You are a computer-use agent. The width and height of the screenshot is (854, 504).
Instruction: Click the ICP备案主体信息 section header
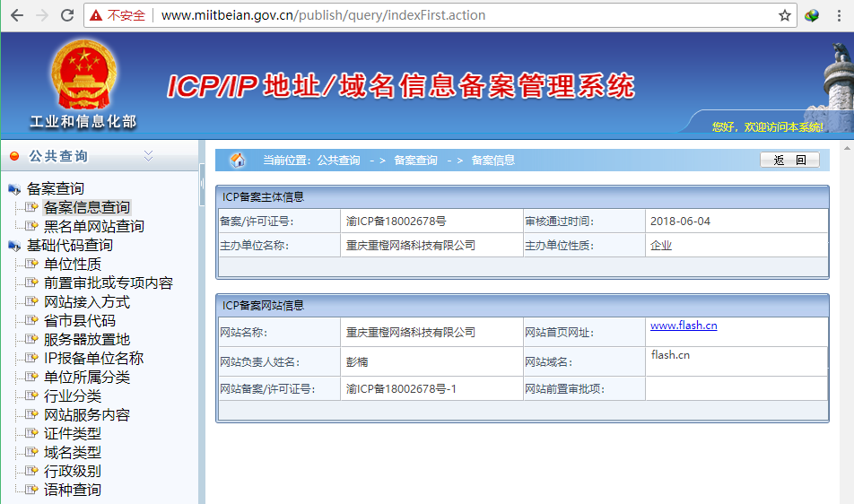click(522, 197)
